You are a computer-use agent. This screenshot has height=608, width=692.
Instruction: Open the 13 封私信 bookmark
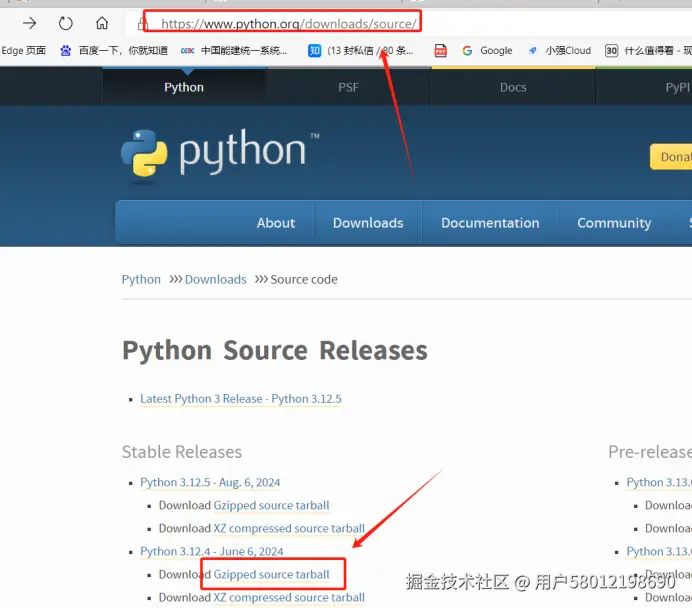click(370, 50)
